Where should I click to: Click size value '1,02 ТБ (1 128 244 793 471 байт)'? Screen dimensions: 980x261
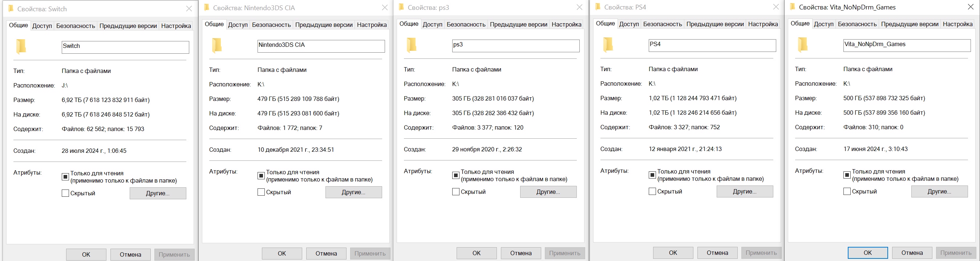click(x=693, y=98)
